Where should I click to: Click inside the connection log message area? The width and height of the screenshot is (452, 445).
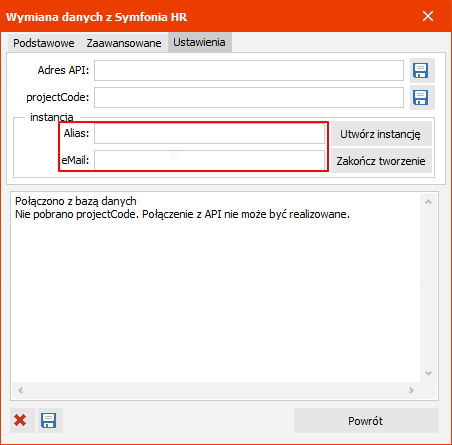(215, 287)
